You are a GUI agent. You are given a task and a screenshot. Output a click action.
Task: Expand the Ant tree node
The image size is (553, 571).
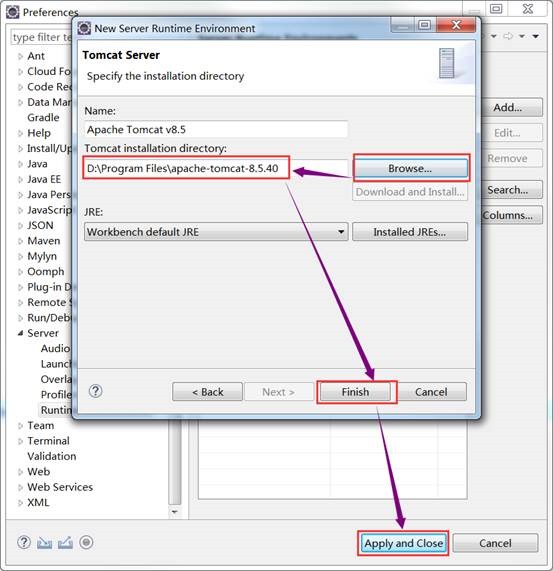[x=20, y=56]
